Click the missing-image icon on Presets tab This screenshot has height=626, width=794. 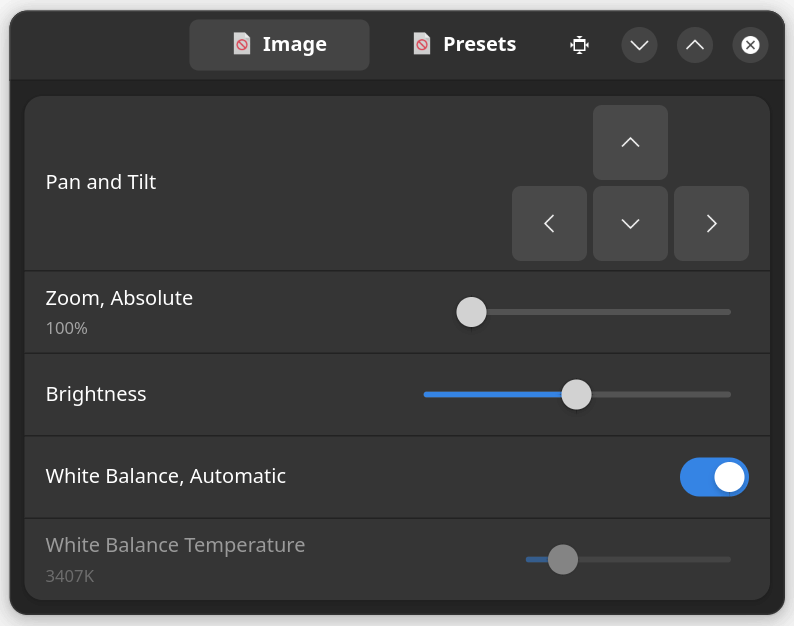[x=422, y=44]
